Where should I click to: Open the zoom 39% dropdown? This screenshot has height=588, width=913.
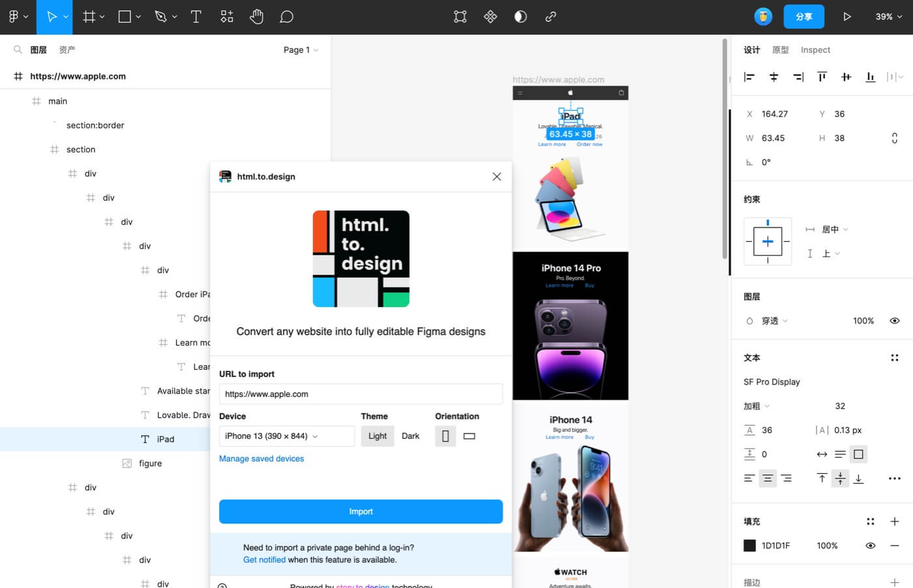tap(889, 17)
